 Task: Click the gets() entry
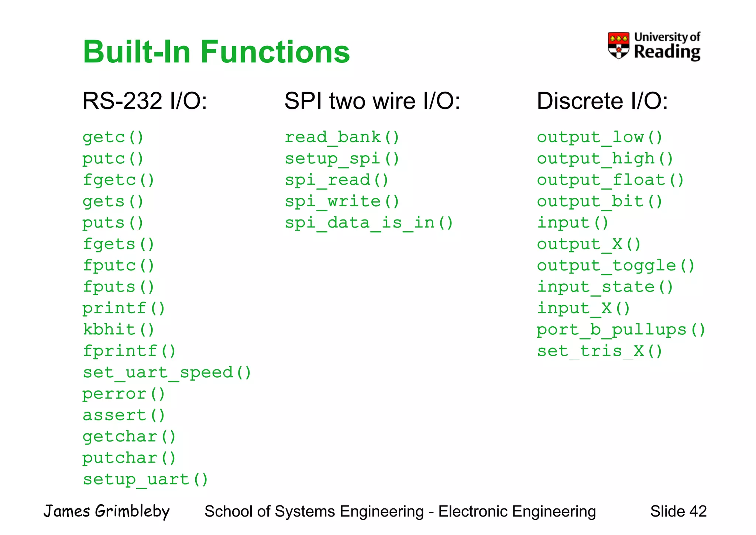113,202
